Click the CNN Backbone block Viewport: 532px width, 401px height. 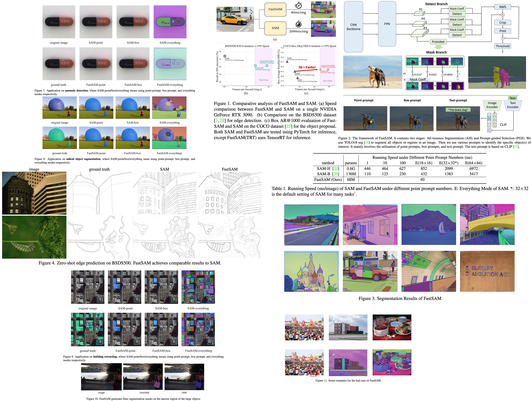click(x=353, y=27)
